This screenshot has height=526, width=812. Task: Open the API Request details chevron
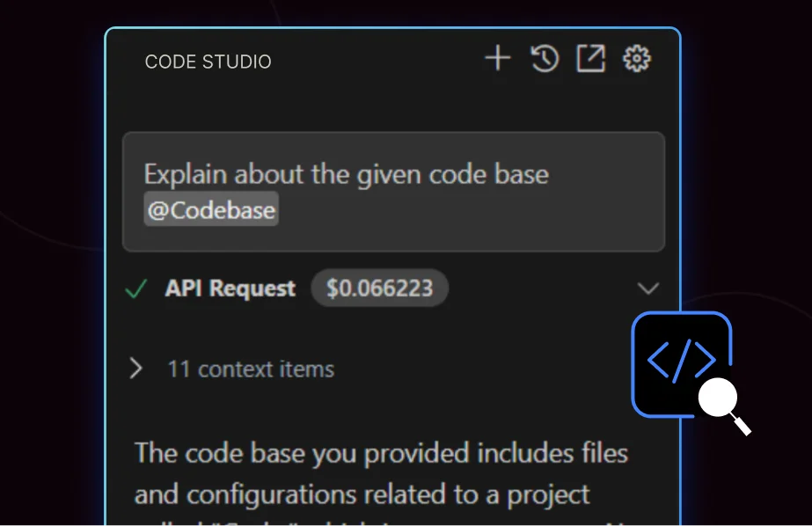(x=648, y=288)
